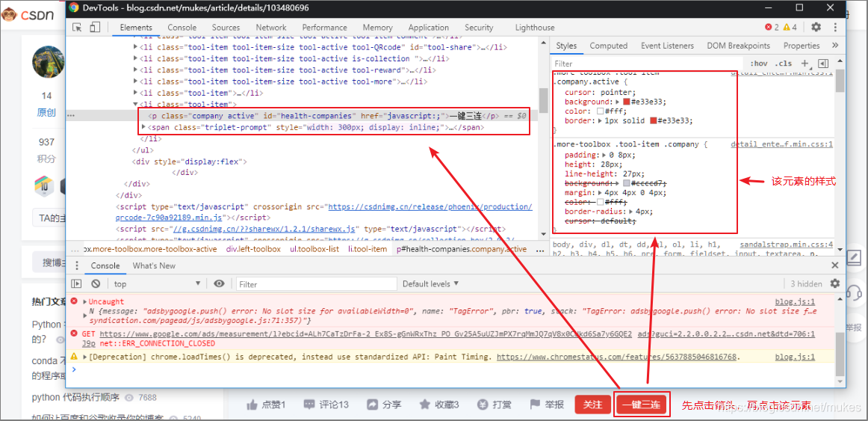Add a new style rule with plus
868x421 pixels.
(805, 63)
